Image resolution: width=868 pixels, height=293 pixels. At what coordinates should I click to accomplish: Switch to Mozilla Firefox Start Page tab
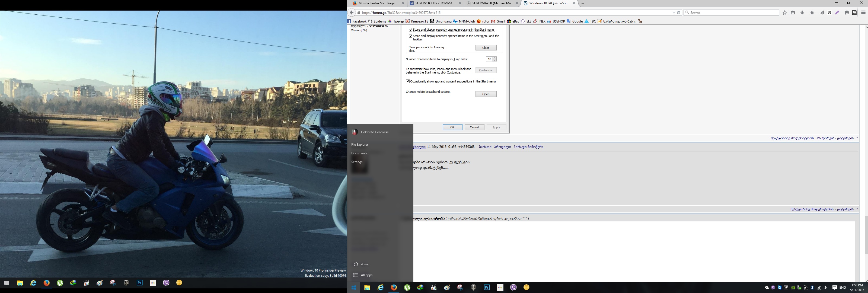coord(376,3)
